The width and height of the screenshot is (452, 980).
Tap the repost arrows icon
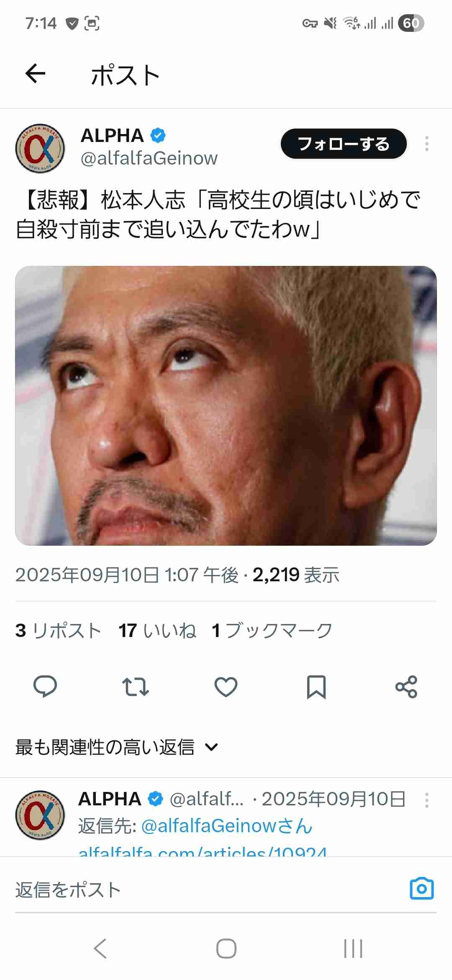(136, 687)
